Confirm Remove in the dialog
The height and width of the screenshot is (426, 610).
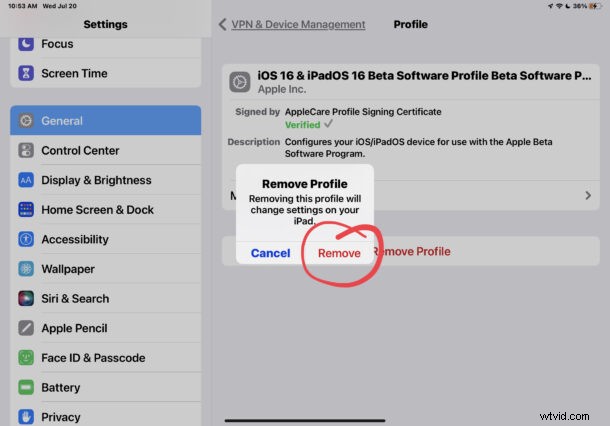(x=339, y=253)
